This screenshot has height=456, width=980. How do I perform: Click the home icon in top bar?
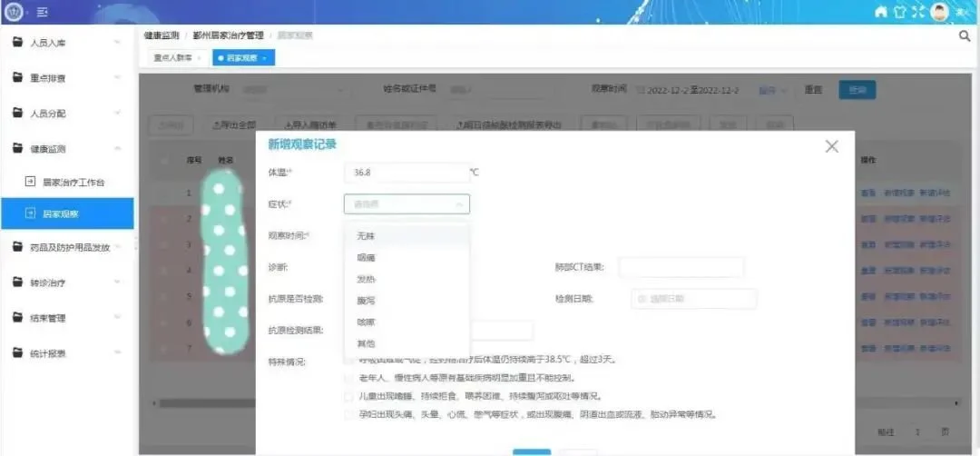pos(880,12)
